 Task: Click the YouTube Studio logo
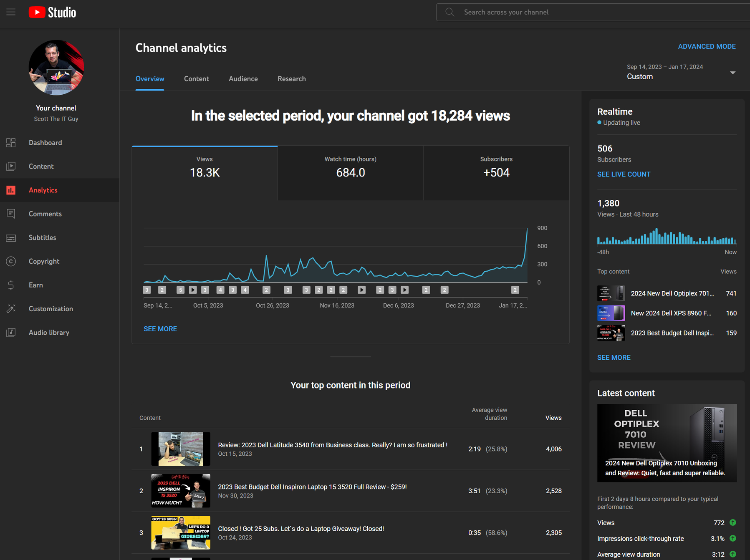click(53, 13)
